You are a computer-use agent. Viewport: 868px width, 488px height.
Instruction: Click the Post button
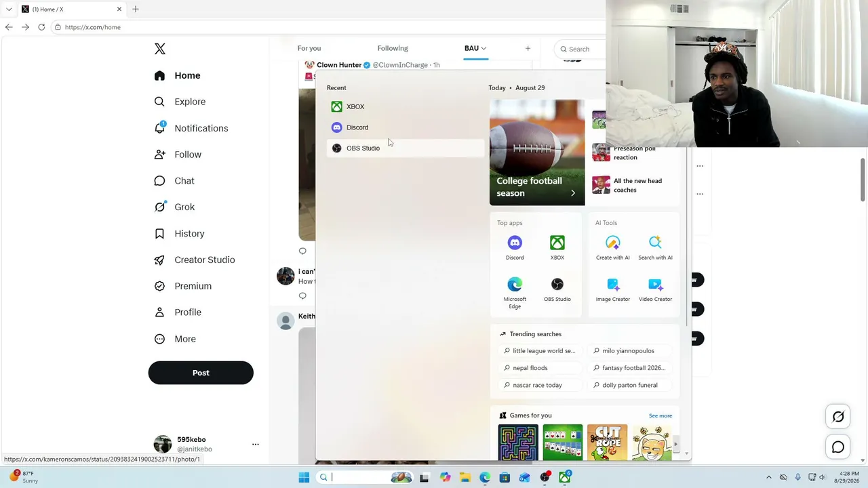pyautogui.click(x=201, y=373)
